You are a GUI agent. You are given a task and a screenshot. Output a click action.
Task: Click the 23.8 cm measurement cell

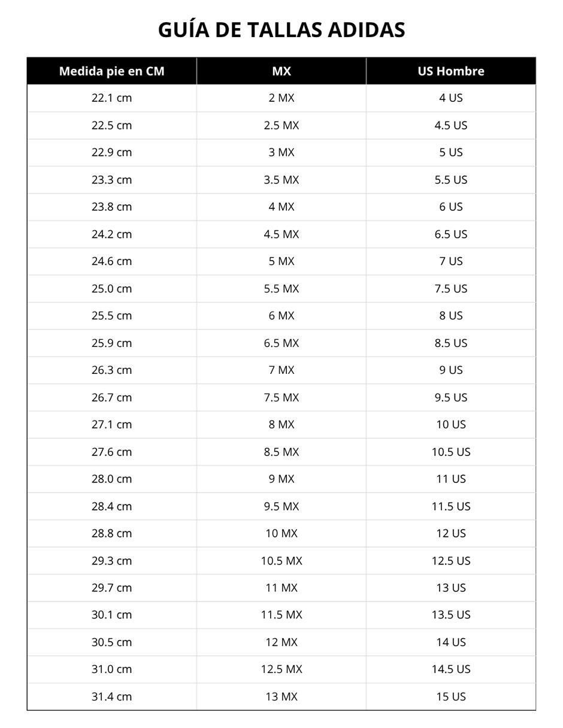(111, 207)
